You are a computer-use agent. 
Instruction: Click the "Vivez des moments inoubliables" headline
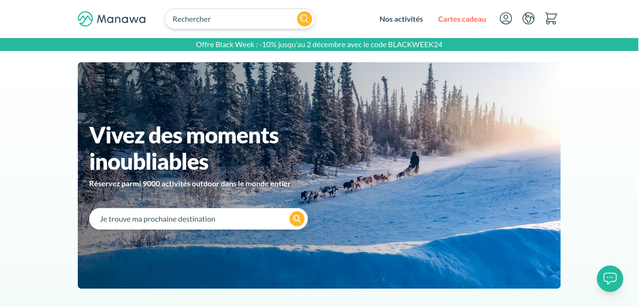click(x=184, y=148)
